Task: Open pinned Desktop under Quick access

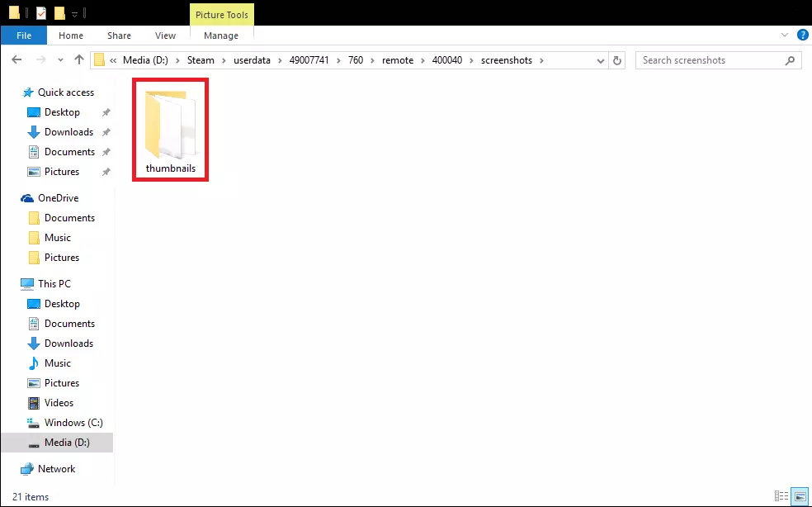Action: (62, 112)
